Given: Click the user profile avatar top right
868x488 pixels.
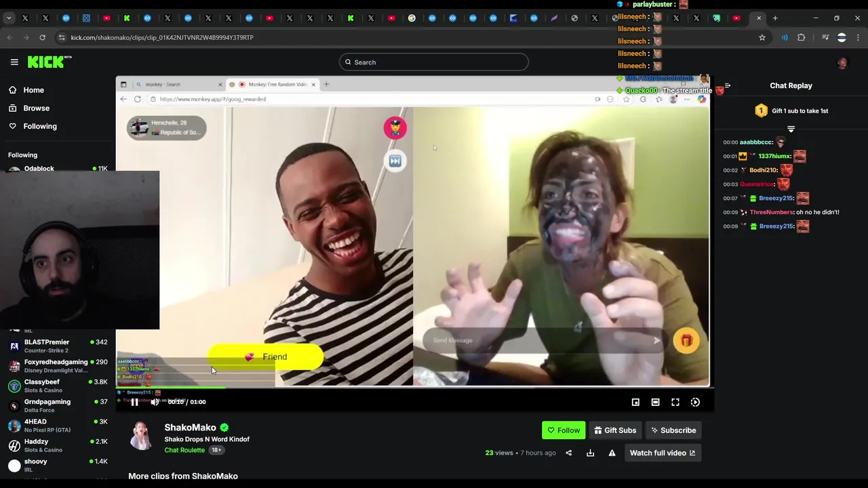Looking at the screenshot, I should (x=842, y=62).
